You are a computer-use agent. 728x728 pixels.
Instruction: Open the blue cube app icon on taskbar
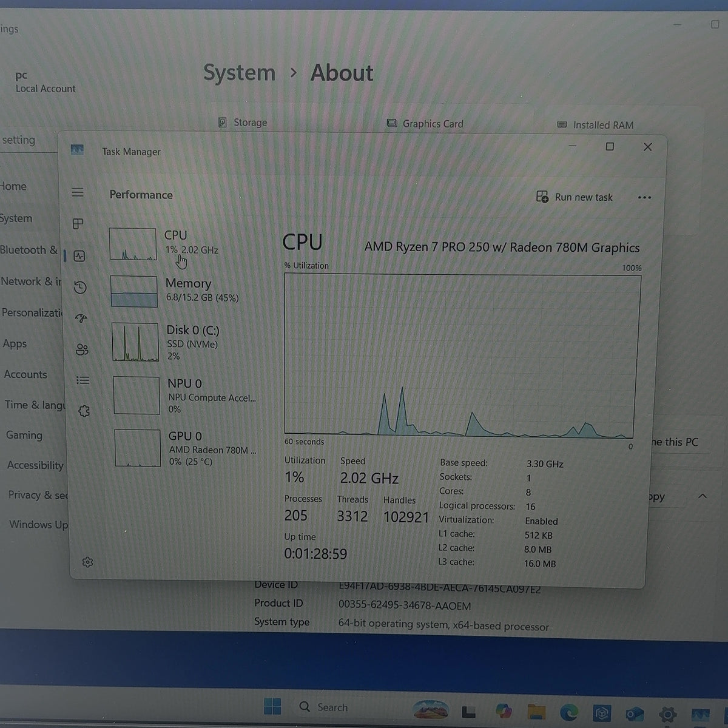(x=601, y=713)
